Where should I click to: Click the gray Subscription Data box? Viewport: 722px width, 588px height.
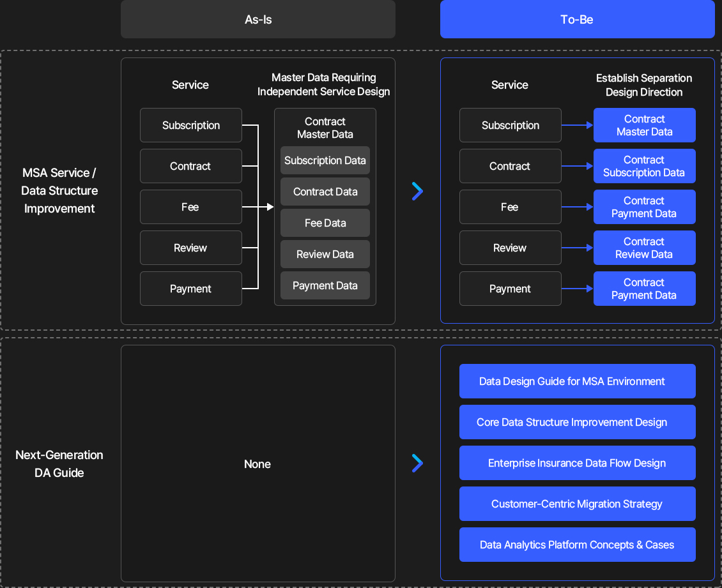325,161
